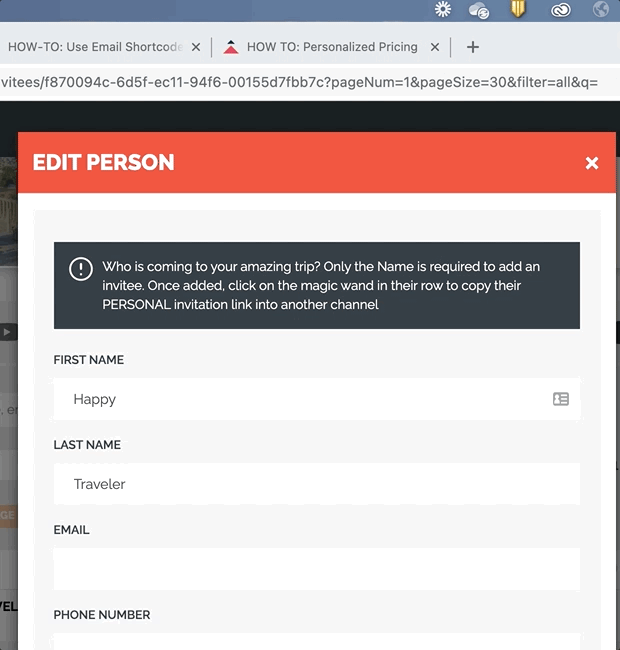Click the gear-like sunburst menu bar icon
Screen dimensions: 620x650
[x=443, y=9]
